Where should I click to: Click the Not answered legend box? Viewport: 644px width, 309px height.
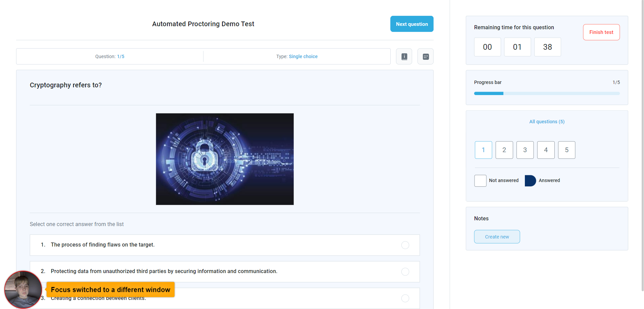[480, 181]
